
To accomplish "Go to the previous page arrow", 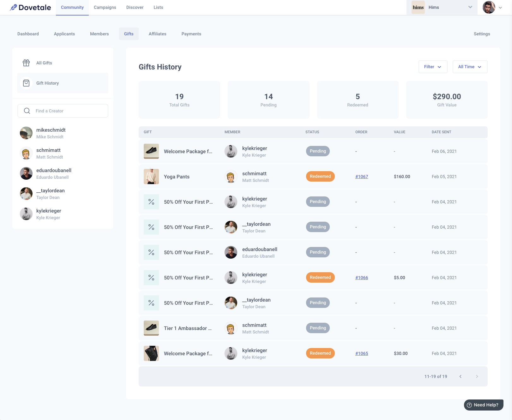I will (x=461, y=376).
